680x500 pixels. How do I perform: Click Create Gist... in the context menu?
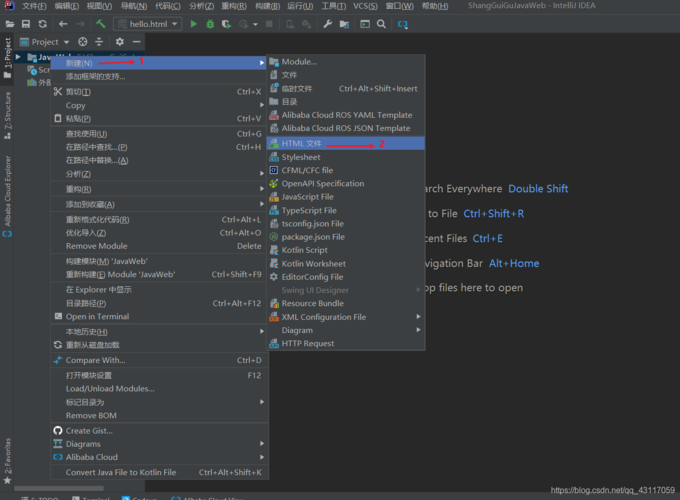tap(159, 431)
